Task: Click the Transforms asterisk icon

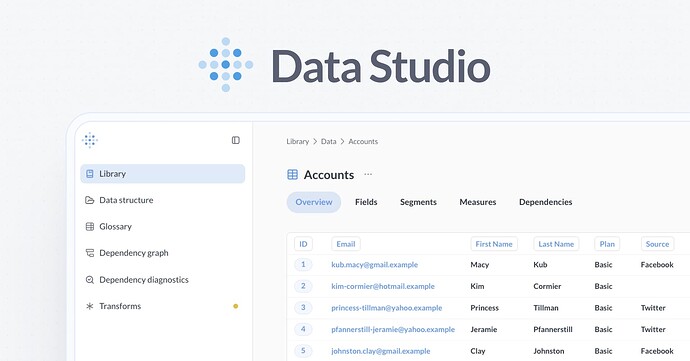Action: (90, 306)
